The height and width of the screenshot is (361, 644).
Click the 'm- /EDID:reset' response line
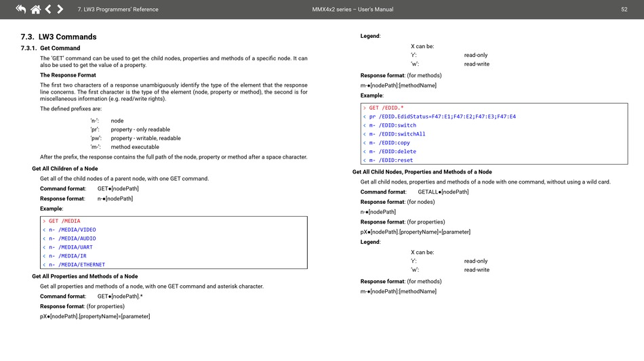[388, 161]
